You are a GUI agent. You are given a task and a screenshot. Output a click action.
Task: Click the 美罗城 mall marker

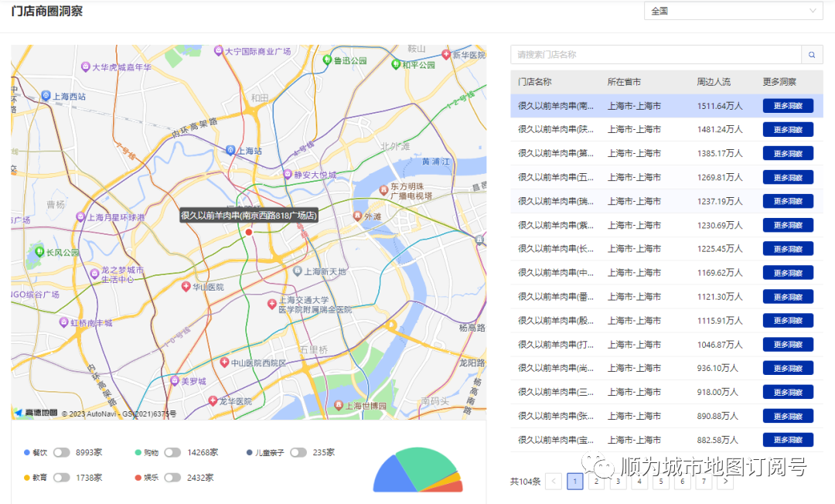pos(174,380)
